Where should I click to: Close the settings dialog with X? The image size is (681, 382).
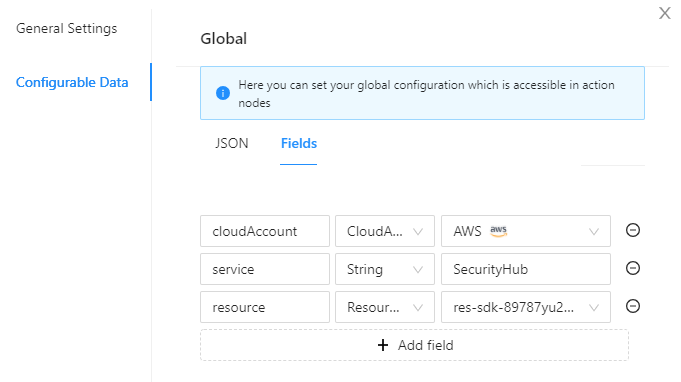664,13
